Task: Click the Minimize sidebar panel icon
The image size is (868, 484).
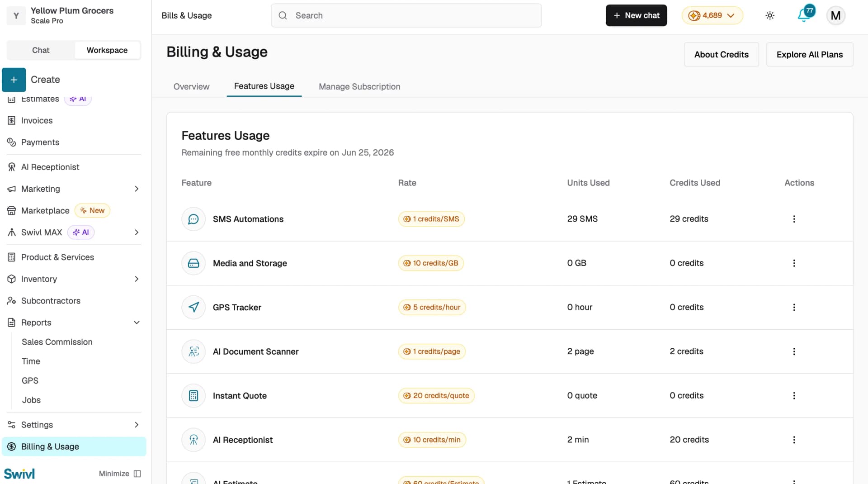Action: (137, 474)
